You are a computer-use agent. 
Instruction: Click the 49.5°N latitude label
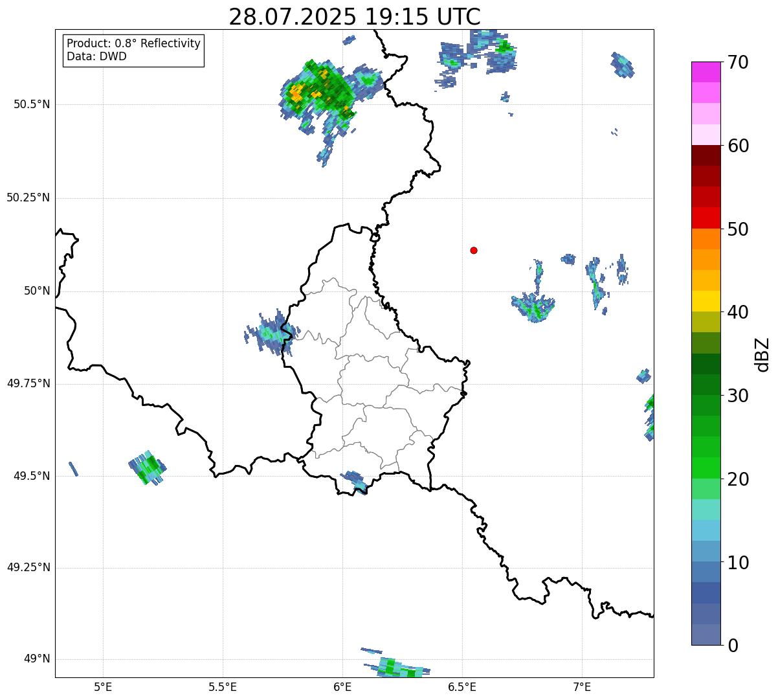[x=32, y=476]
